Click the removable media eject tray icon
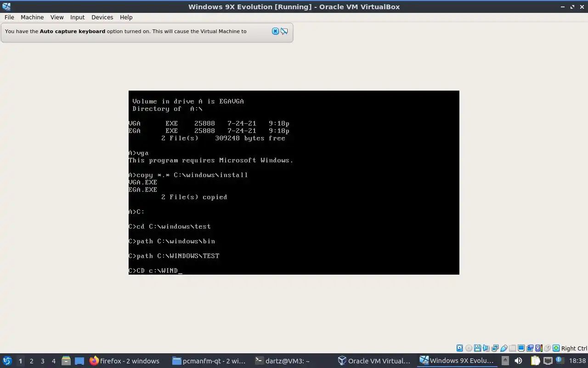This screenshot has width=588, height=368. pyautogui.click(x=505, y=361)
